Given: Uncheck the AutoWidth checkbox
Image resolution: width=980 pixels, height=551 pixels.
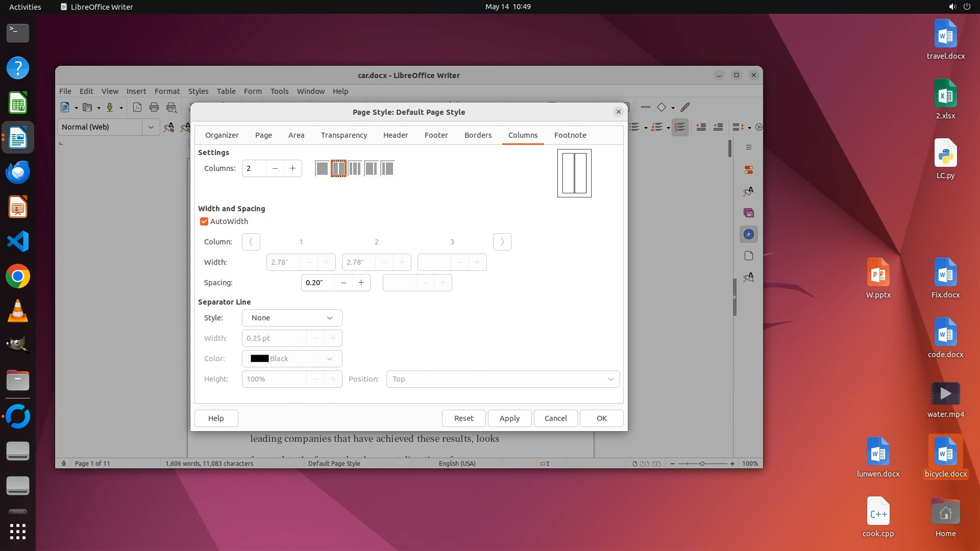Looking at the screenshot, I should 204,221.
